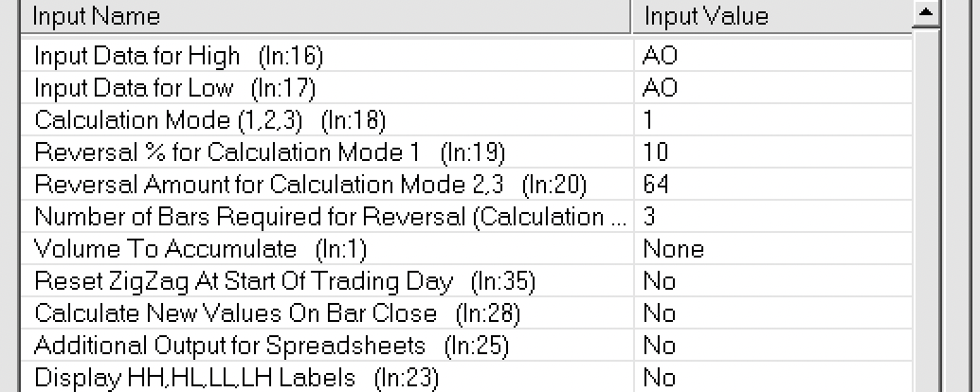Select the Input Data for Low row
Image resolution: width=980 pixels, height=392 pixels.
coord(174,88)
